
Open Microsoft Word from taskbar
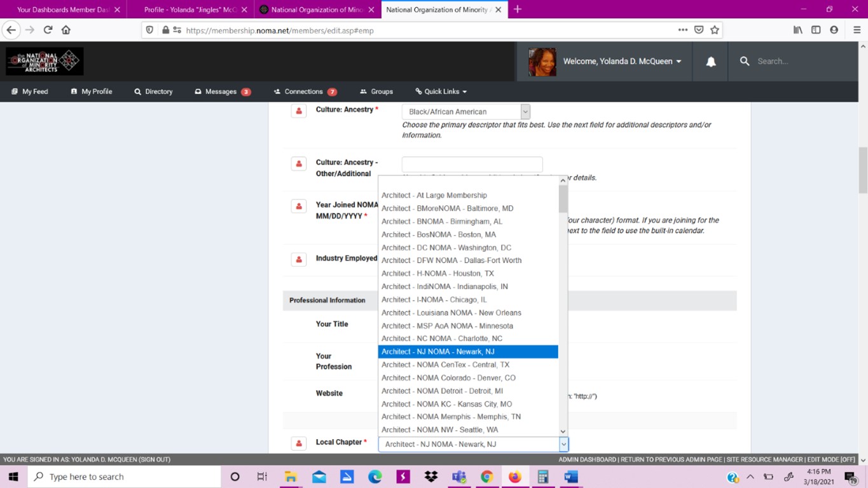570,477
